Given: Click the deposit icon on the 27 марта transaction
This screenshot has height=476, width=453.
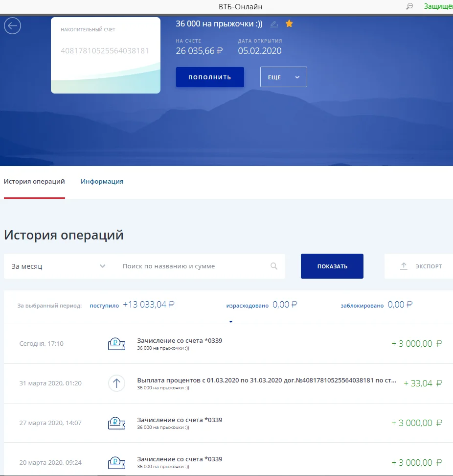Looking at the screenshot, I should [116, 423].
